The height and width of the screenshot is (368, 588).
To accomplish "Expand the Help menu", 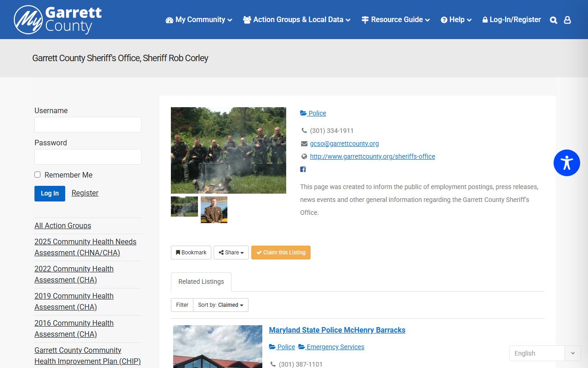I will [x=456, y=20].
